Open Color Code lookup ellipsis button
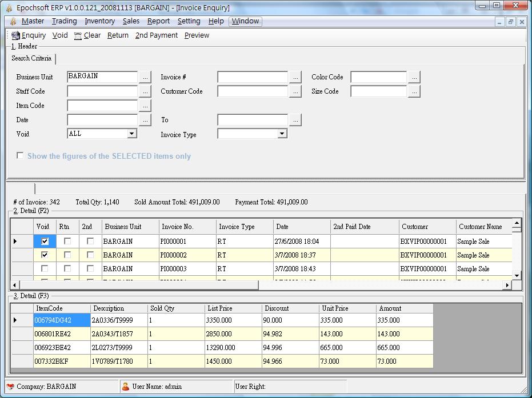The height and width of the screenshot is (398, 532). 414,77
